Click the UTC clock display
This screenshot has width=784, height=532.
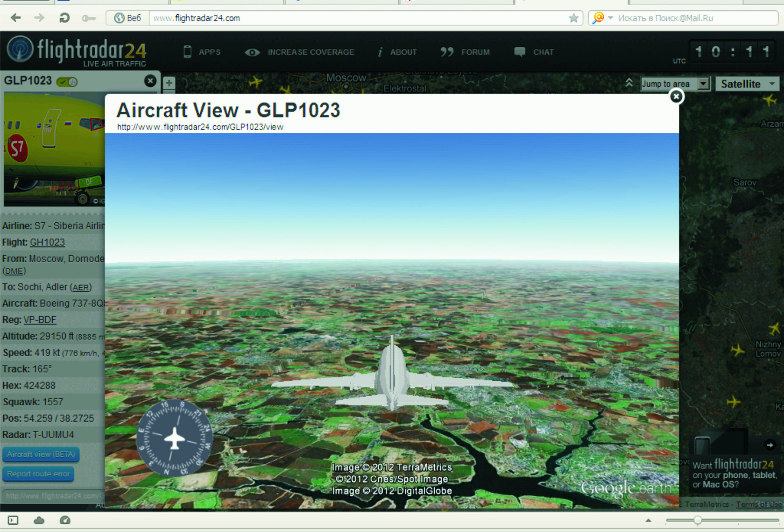coord(732,52)
